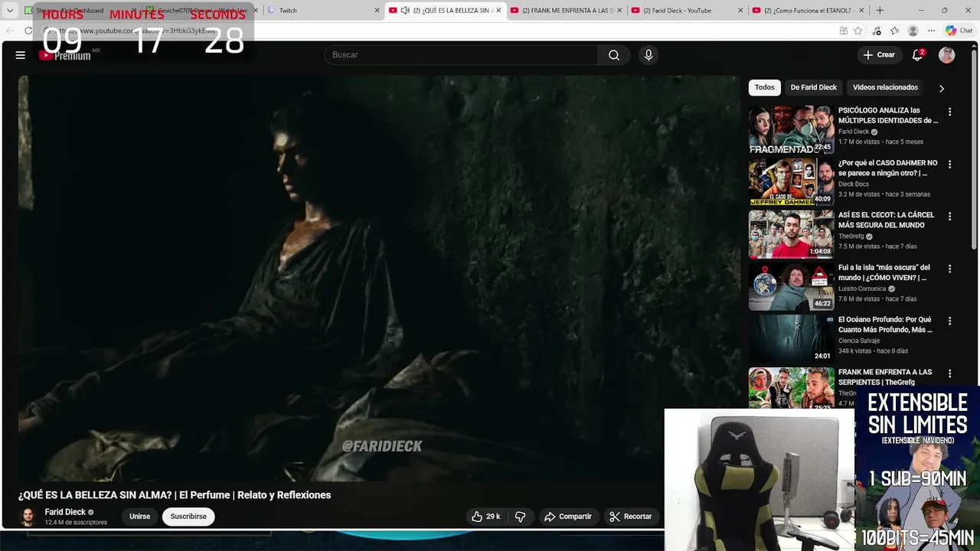The height and width of the screenshot is (551, 980).
Task: Open CASO DAHMER video thumbnail
Action: [791, 182]
